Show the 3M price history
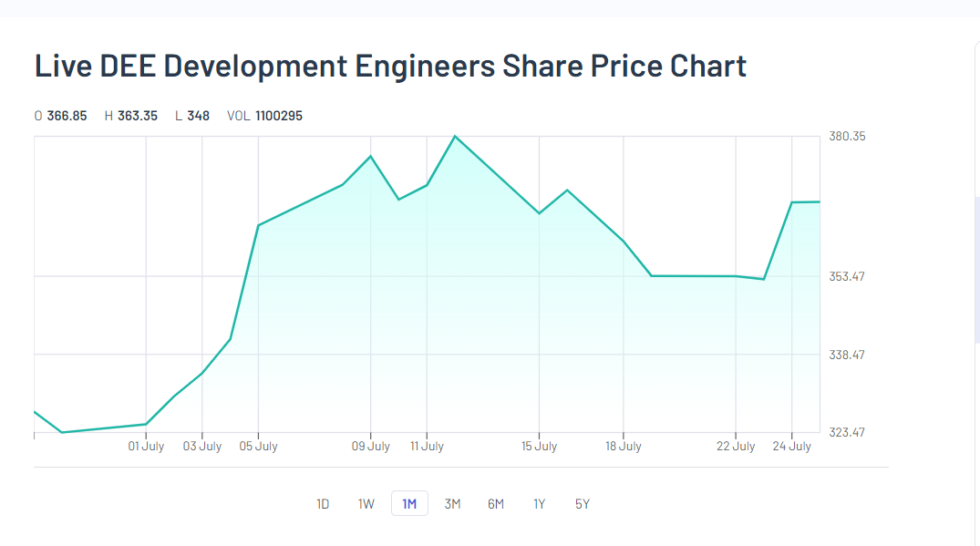This screenshot has width=980, height=546. [x=452, y=504]
